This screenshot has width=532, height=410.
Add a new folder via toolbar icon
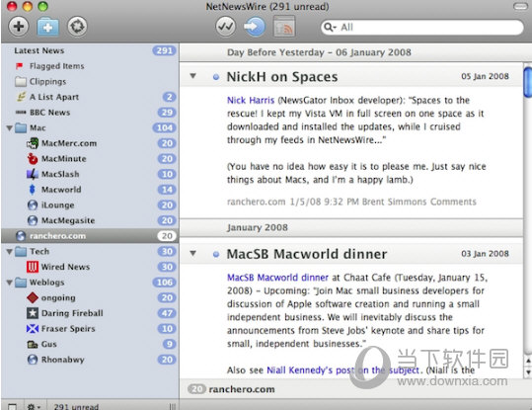[47, 28]
